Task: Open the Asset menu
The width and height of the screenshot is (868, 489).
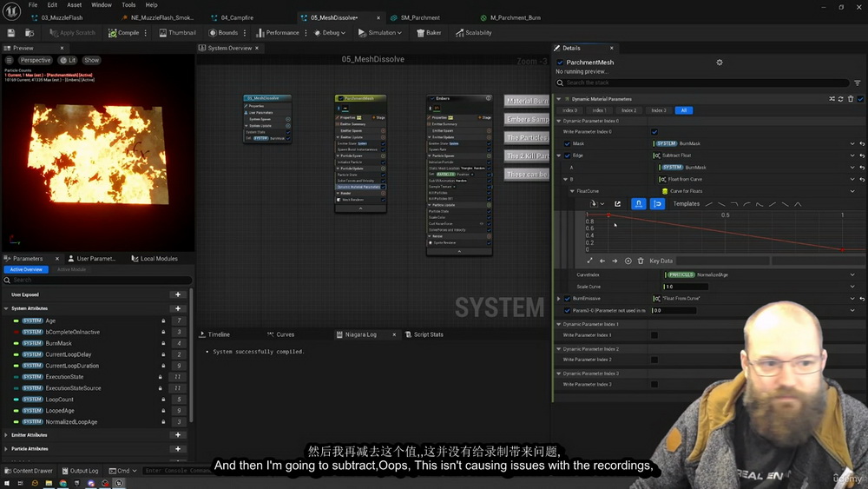Action: point(74,5)
